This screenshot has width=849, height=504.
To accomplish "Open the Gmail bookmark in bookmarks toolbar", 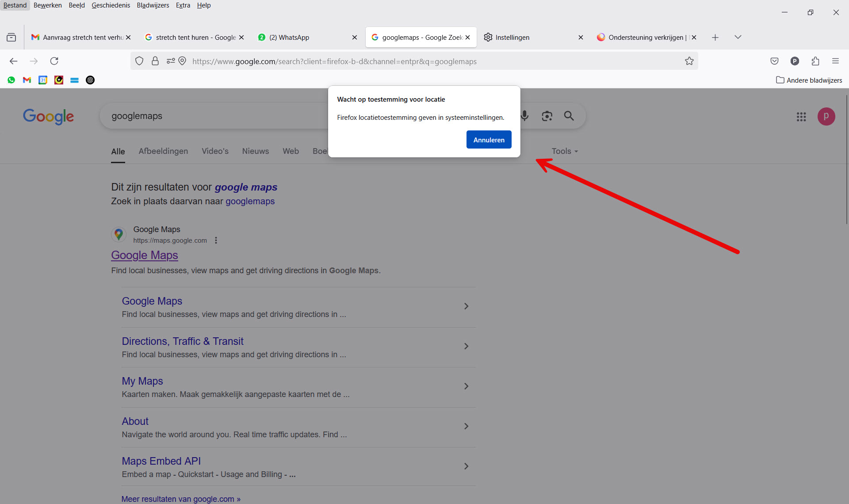I will coord(27,80).
